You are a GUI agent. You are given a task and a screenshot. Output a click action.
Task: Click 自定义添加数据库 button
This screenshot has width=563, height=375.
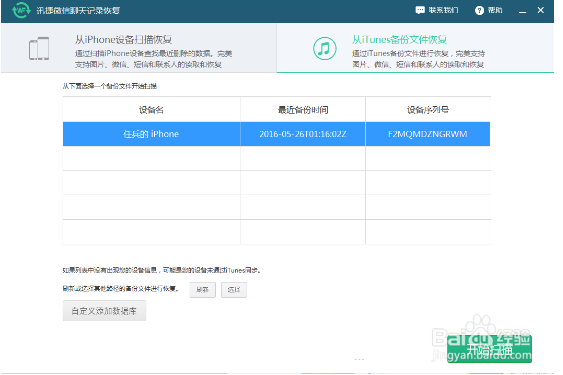104,311
